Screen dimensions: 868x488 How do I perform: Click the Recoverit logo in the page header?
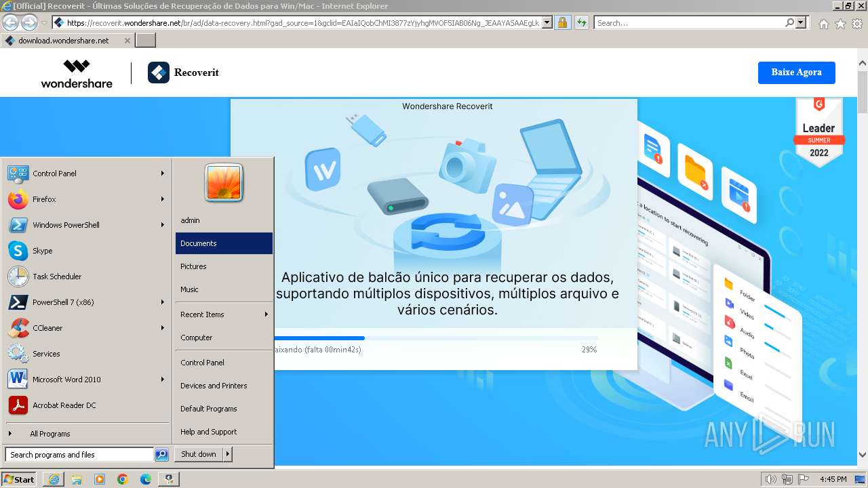tap(184, 73)
